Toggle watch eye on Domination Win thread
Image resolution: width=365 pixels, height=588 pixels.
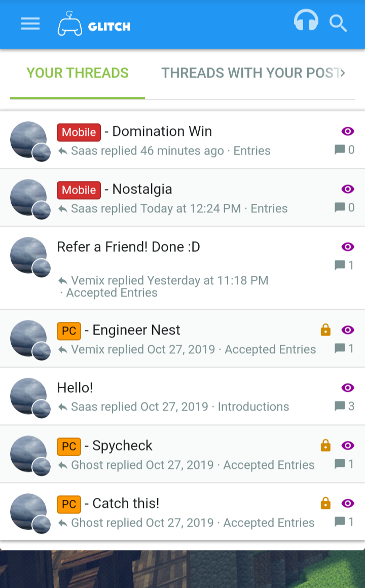tap(348, 132)
